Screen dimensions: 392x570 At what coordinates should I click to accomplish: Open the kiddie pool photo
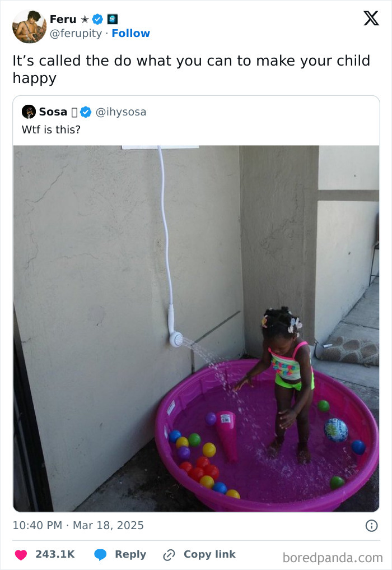coord(196,328)
